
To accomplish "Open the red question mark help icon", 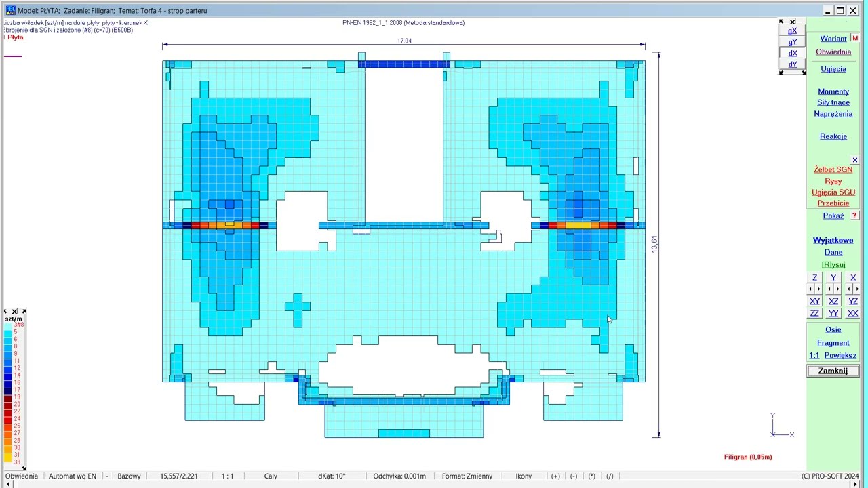I will coord(854,216).
